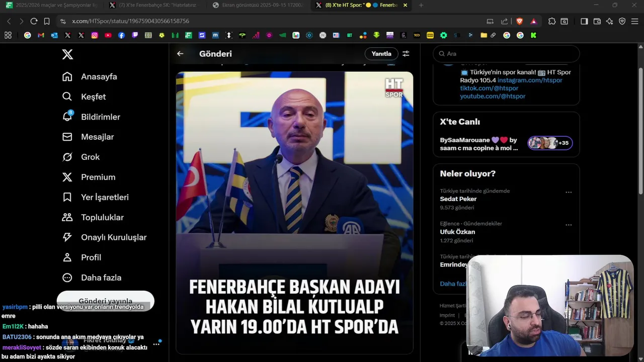This screenshot has height=362, width=644.
Task: Open Onaylı Kuruluşlar page
Action: pyautogui.click(x=104, y=237)
